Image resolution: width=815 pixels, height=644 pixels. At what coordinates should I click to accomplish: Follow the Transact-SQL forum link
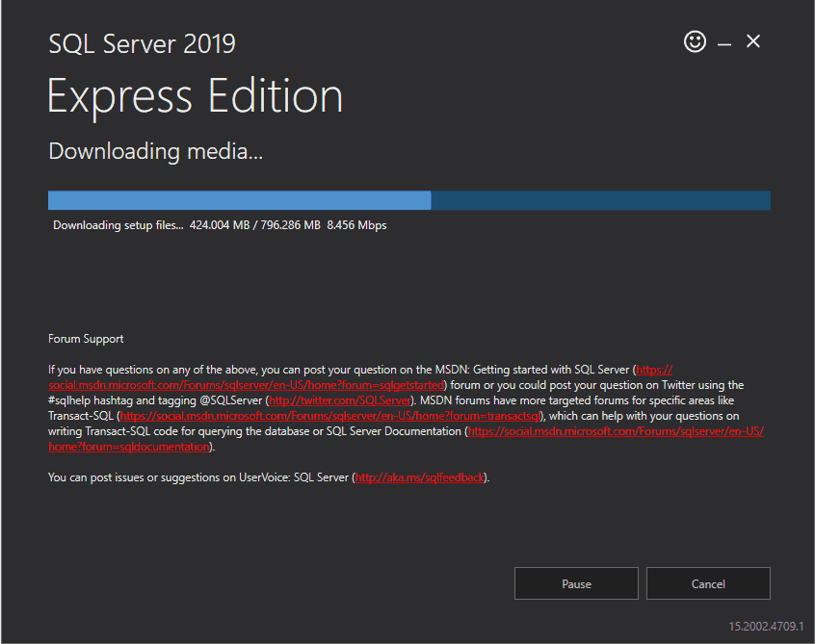point(330,416)
